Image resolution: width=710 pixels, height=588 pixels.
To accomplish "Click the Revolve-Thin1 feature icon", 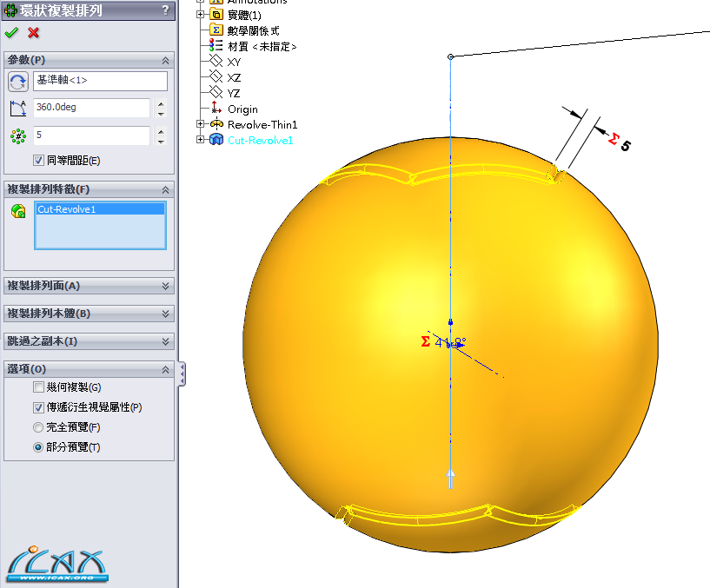I will pyautogui.click(x=216, y=123).
